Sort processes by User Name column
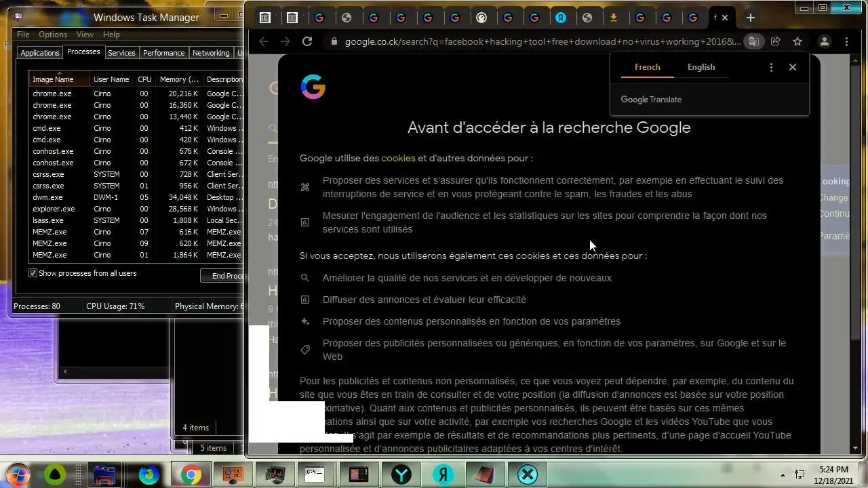The height and width of the screenshot is (488, 868). [111, 79]
